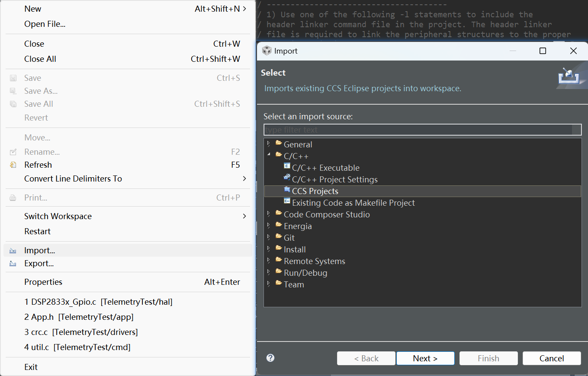The image size is (588, 376).
Task: Select the Close menu entry
Action: pyautogui.click(x=128, y=44)
